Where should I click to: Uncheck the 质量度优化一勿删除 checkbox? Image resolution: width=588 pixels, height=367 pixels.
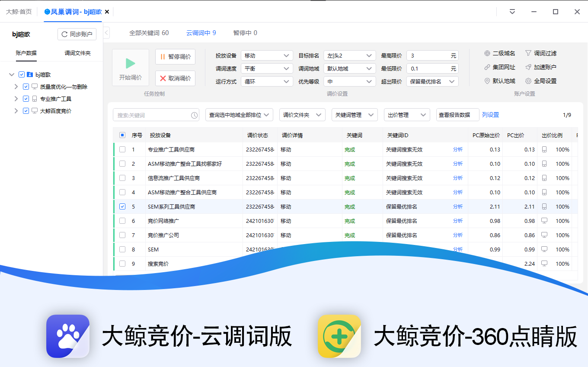[x=26, y=87]
